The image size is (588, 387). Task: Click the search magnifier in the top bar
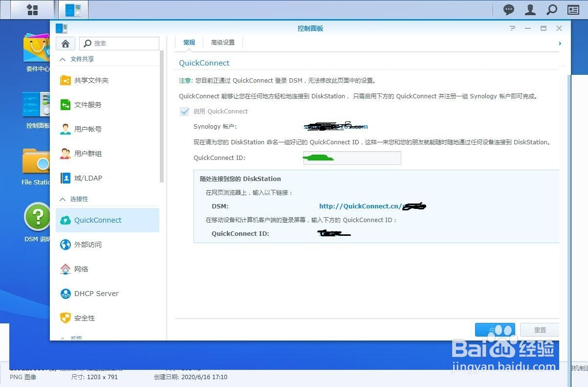pos(551,9)
